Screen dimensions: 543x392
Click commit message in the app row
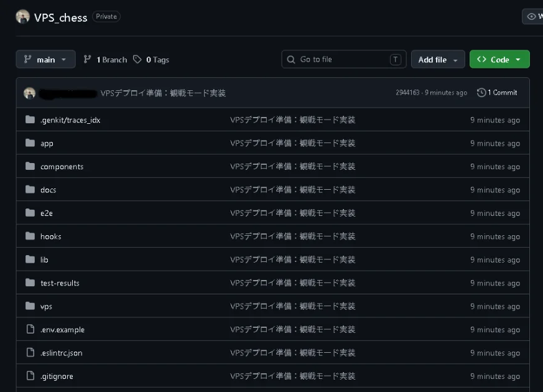(x=292, y=143)
